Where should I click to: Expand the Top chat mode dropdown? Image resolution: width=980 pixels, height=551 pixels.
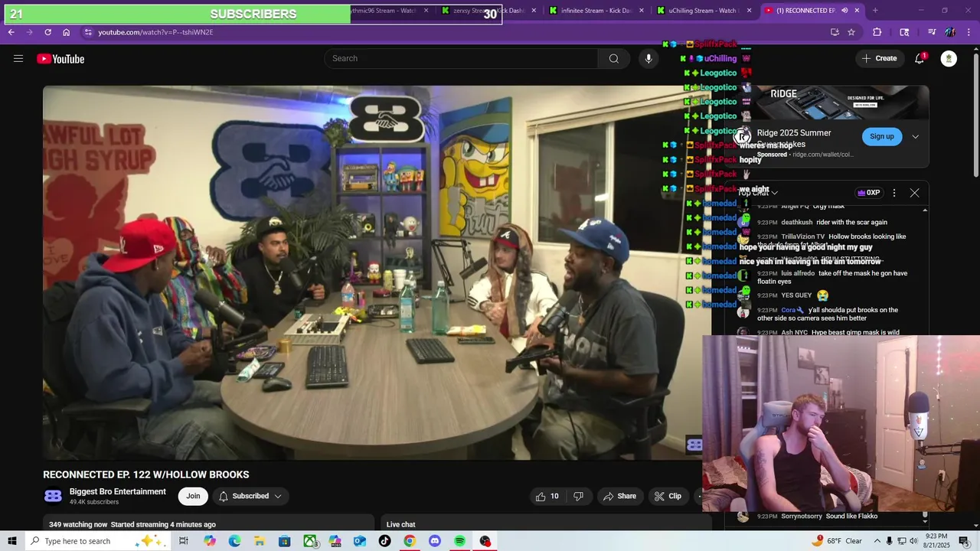pyautogui.click(x=758, y=193)
